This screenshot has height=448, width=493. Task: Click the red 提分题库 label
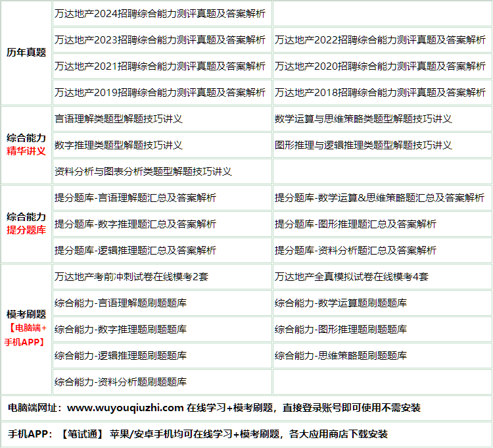[26, 230]
